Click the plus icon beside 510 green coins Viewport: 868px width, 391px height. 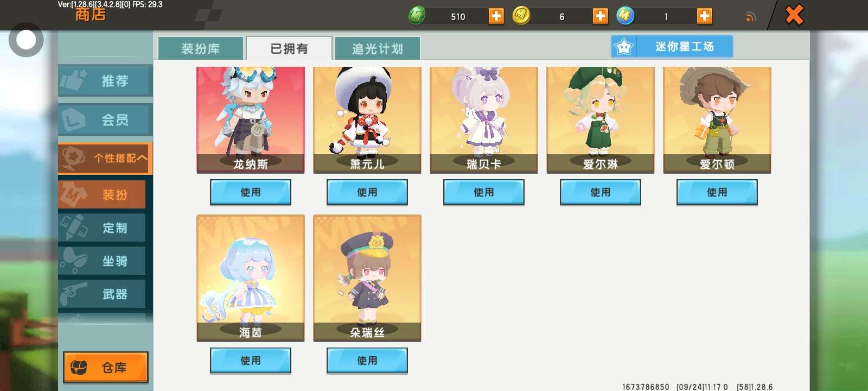click(x=496, y=16)
